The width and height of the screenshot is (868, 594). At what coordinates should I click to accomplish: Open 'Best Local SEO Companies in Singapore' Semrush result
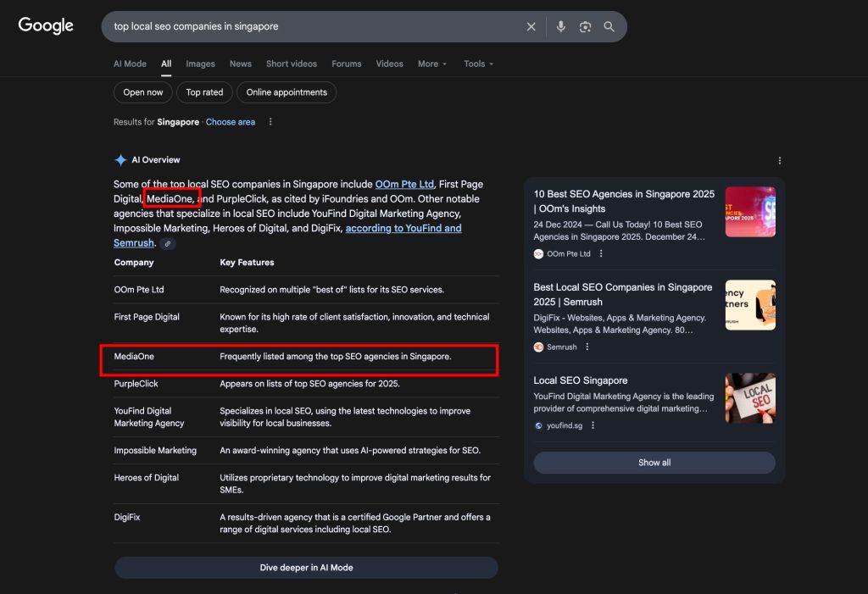click(x=623, y=295)
